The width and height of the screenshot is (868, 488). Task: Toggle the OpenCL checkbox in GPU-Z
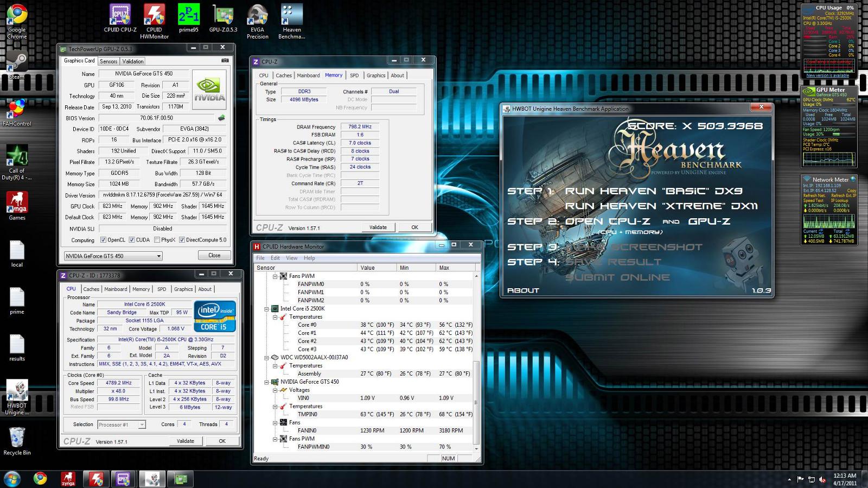103,240
